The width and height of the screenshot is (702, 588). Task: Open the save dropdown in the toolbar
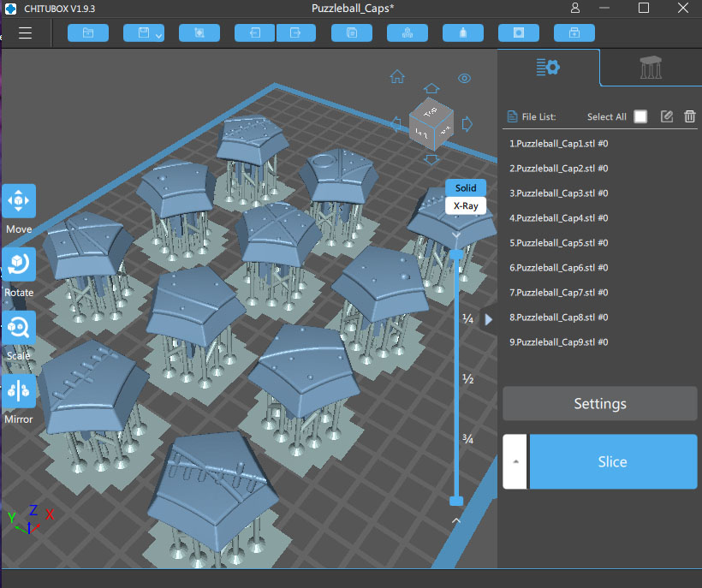[159, 35]
